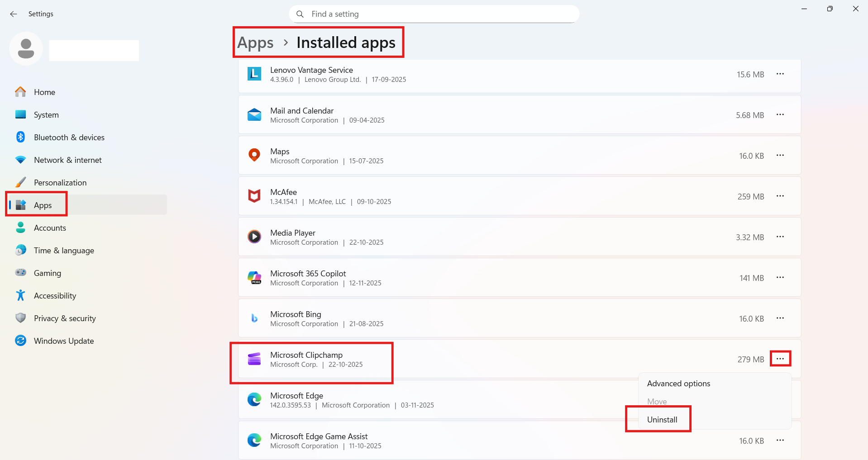Expand options for Microsoft Edge
Screen dimensions: 868x460
click(780, 400)
